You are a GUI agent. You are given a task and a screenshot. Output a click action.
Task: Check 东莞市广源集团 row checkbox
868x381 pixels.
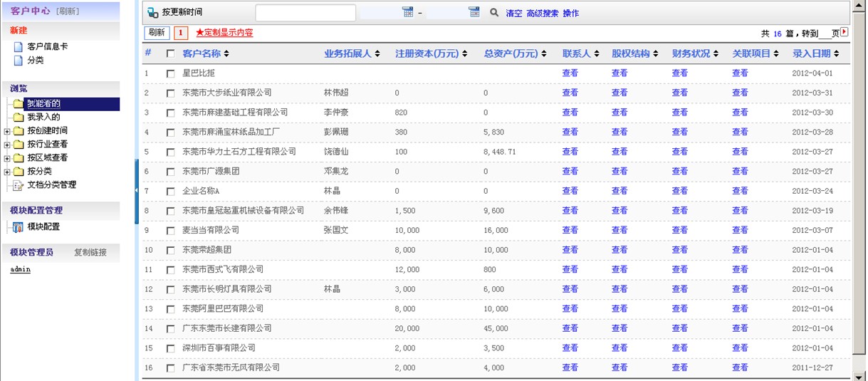pos(170,172)
